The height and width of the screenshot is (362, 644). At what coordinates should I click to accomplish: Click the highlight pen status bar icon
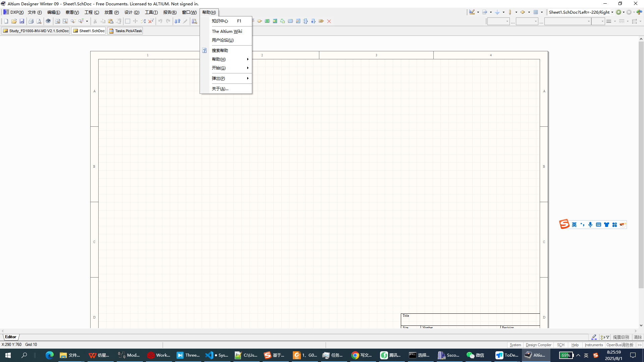[594, 337]
